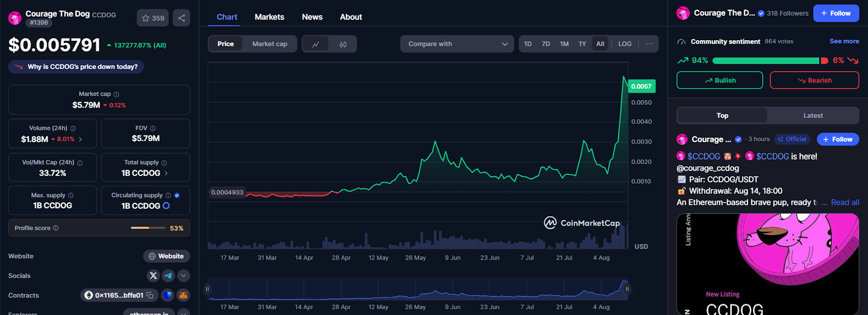This screenshot has width=868, height=315.
Task: Click Max. supply info icon
Action: tap(71, 196)
